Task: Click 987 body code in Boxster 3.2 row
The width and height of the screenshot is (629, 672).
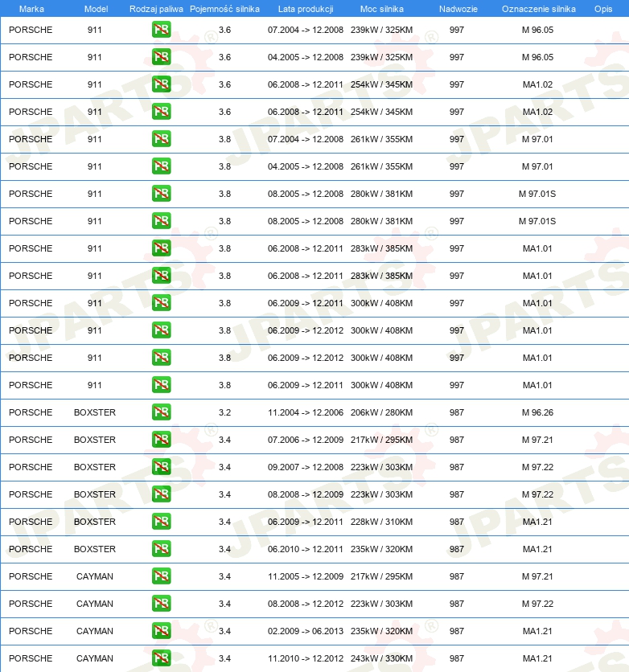Action: coord(457,412)
